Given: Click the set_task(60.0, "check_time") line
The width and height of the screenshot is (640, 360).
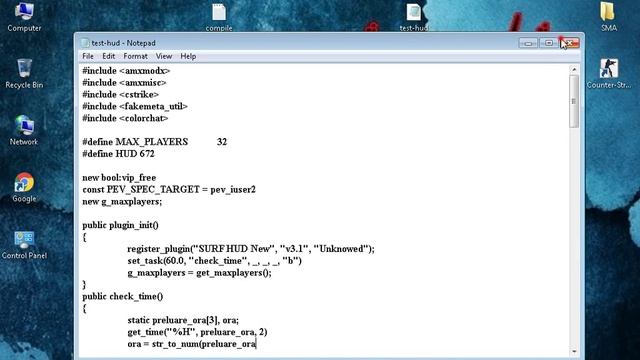Looking at the screenshot, I should pos(215,261).
